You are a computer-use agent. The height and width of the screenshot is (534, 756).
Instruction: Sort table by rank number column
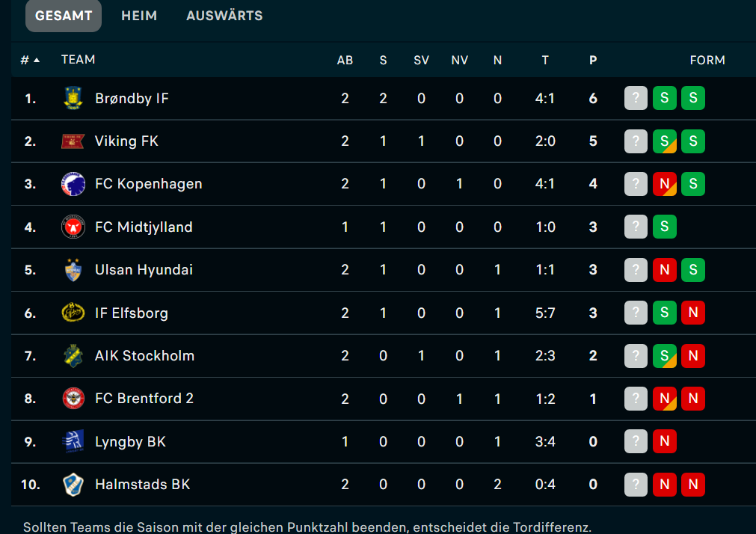pos(30,60)
